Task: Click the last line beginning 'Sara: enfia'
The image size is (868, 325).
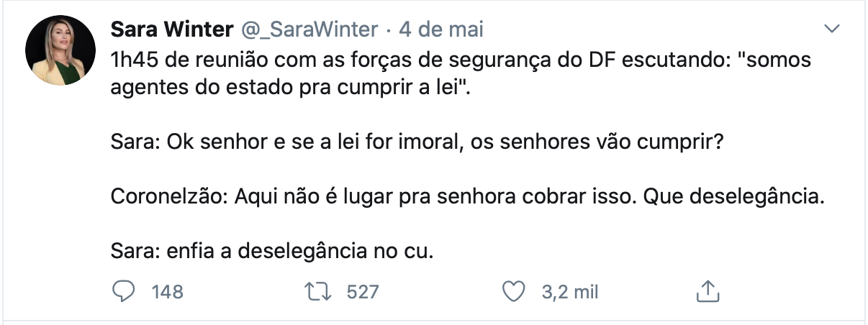Action: click(x=273, y=252)
